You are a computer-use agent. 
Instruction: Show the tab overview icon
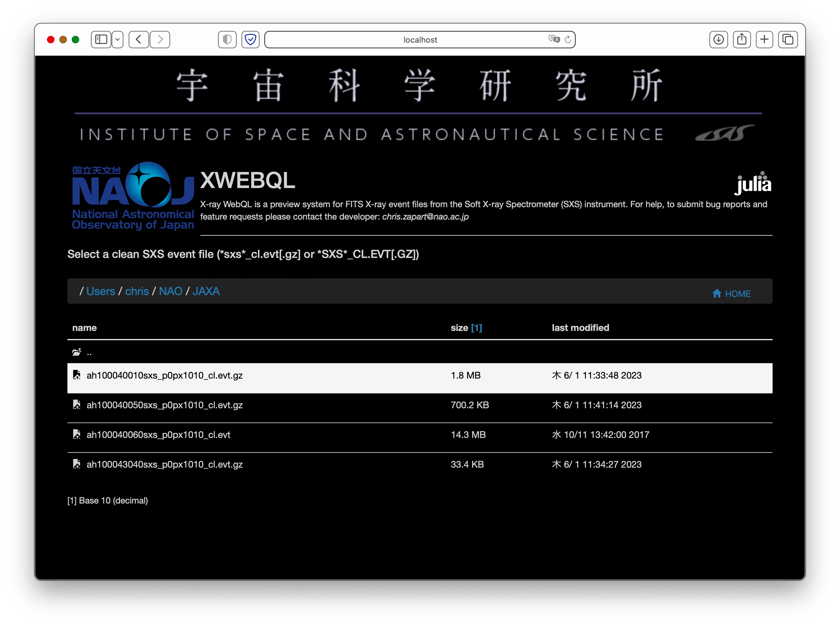787,39
